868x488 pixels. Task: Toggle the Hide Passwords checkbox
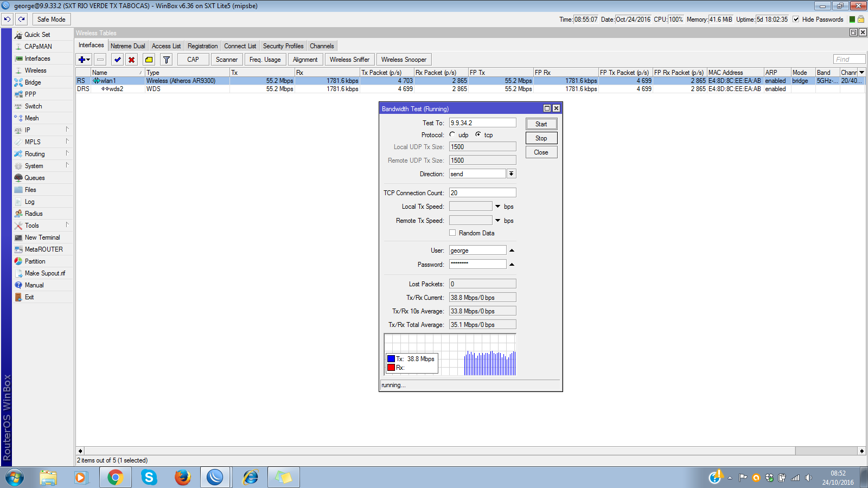pyautogui.click(x=796, y=20)
